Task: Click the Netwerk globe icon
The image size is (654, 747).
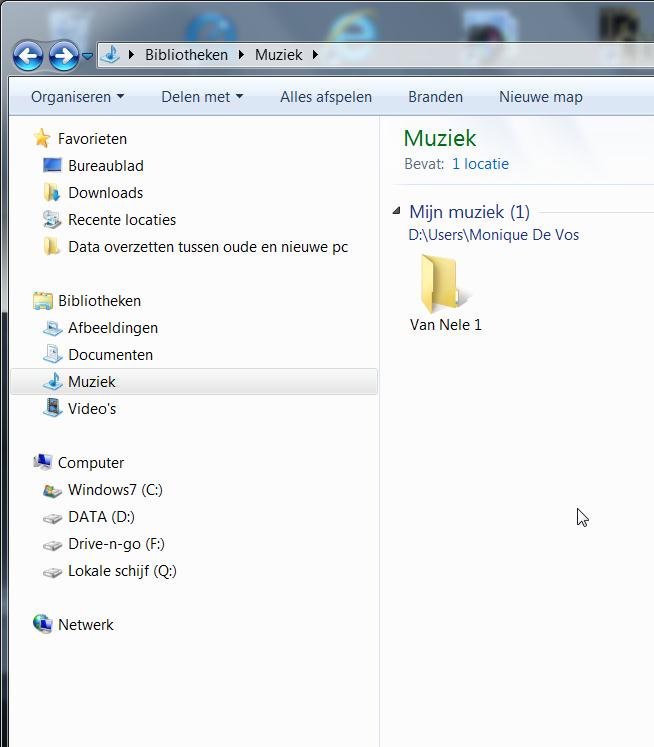Action: point(42,624)
